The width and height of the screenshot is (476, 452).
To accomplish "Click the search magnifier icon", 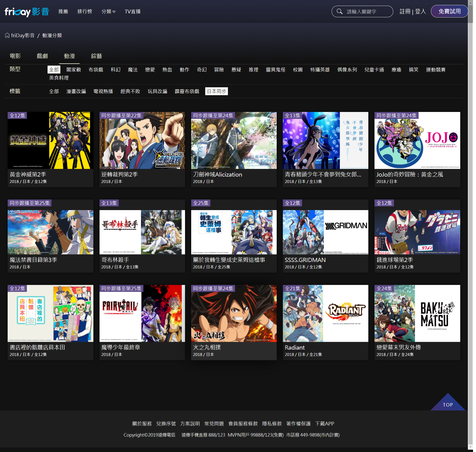I will 340,12.
